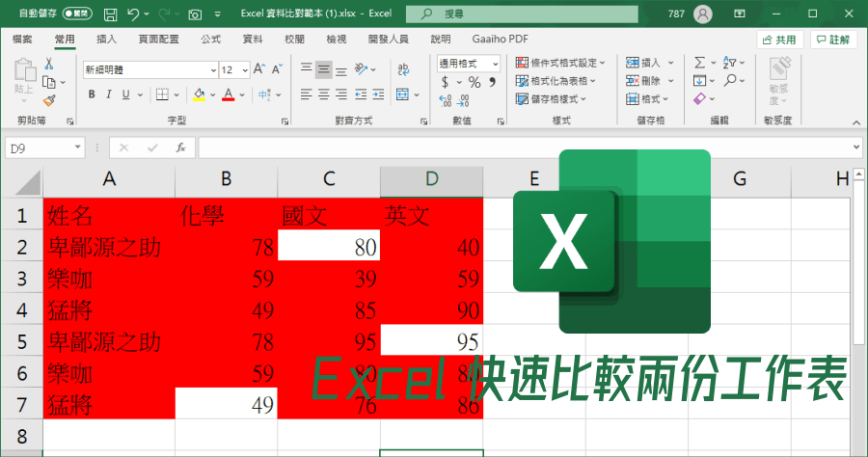Image resolution: width=868 pixels, height=457 pixels.
Task: Click the Find and Select magnifier icon
Action: (730, 81)
